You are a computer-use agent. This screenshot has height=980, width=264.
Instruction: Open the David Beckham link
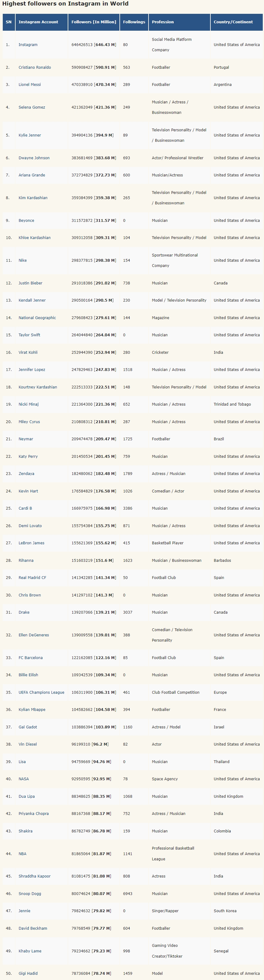(33, 928)
